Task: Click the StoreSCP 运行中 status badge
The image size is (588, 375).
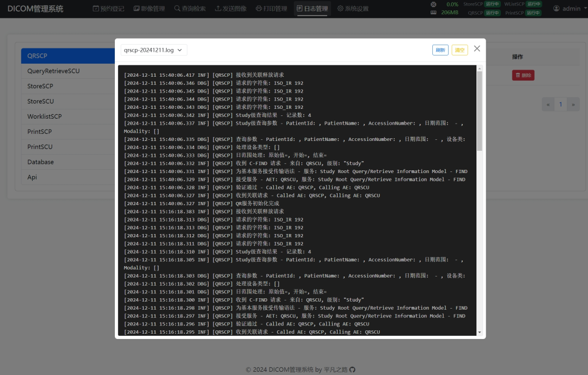Action: pos(492,4)
